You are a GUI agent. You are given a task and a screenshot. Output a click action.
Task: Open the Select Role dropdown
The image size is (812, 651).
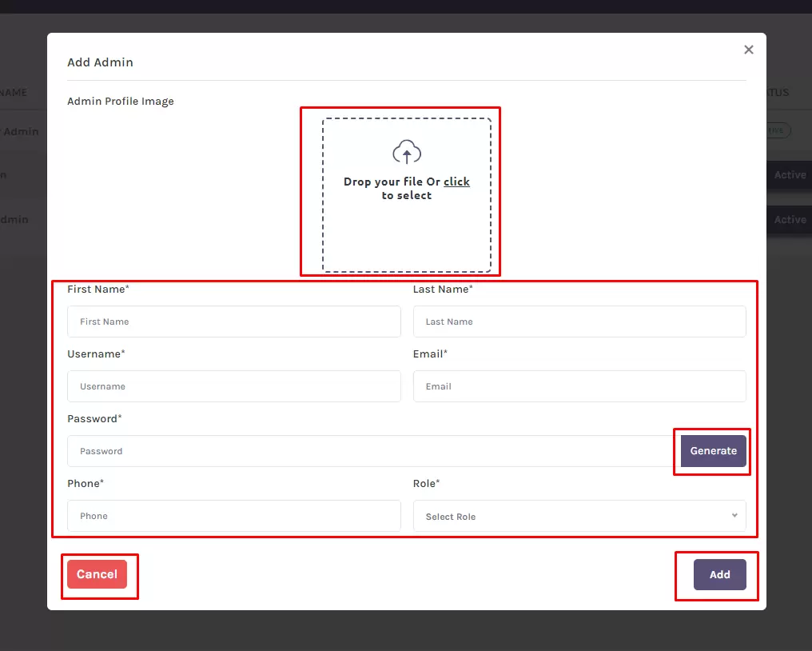tap(579, 516)
